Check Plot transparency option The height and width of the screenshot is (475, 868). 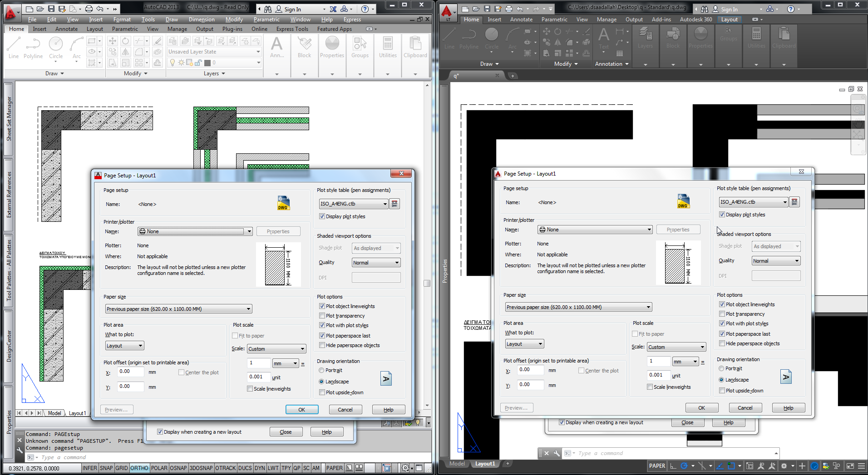(x=322, y=315)
